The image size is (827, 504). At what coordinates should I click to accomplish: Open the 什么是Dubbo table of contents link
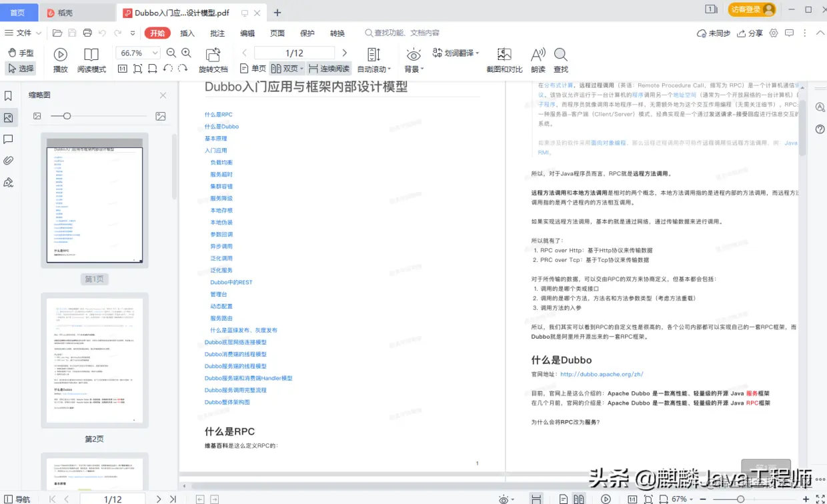(221, 126)
